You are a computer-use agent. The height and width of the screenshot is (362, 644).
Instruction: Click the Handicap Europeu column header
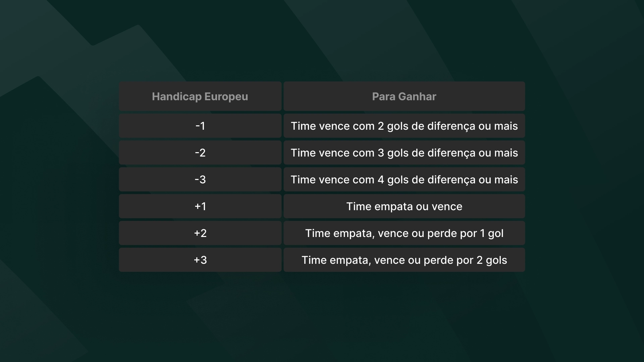point(200,97)
